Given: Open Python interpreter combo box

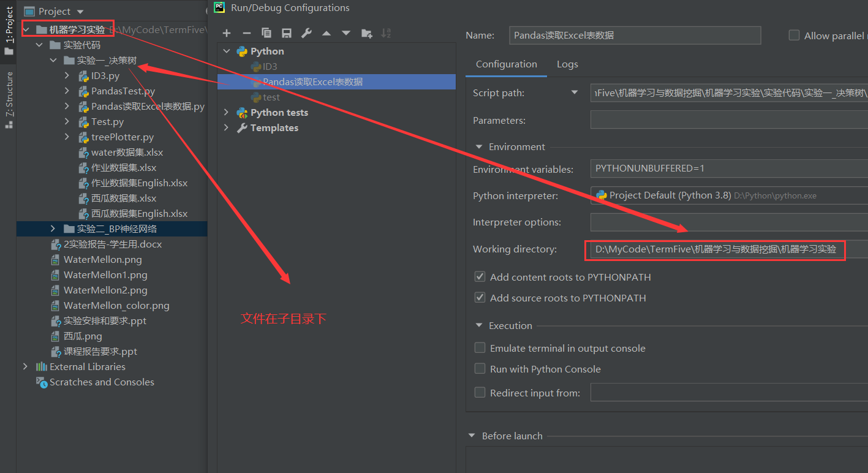Looking at the screenshot, I should [x=729, y=195].
